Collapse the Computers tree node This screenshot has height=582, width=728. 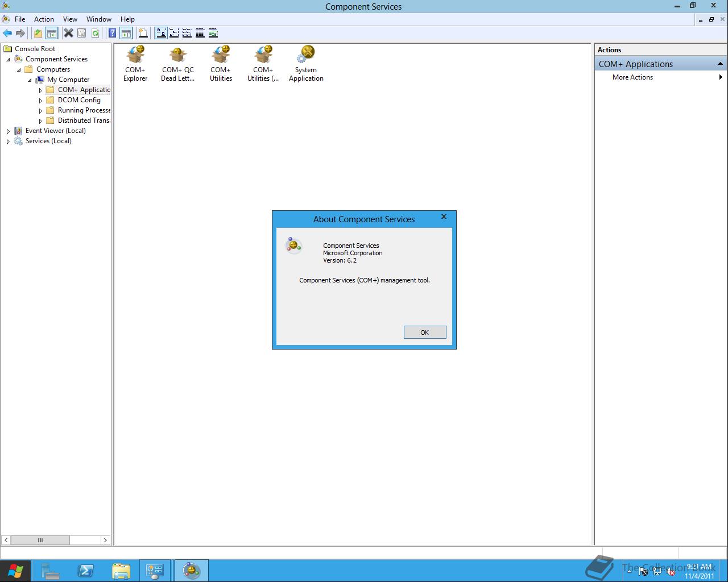19,69
